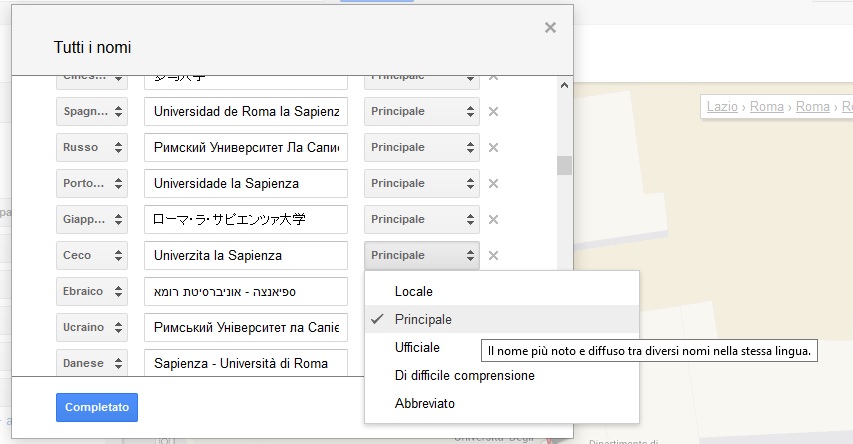Select Abbreviato from the name type menu
This screenshot has width=853, height=444.
[502, 403]
